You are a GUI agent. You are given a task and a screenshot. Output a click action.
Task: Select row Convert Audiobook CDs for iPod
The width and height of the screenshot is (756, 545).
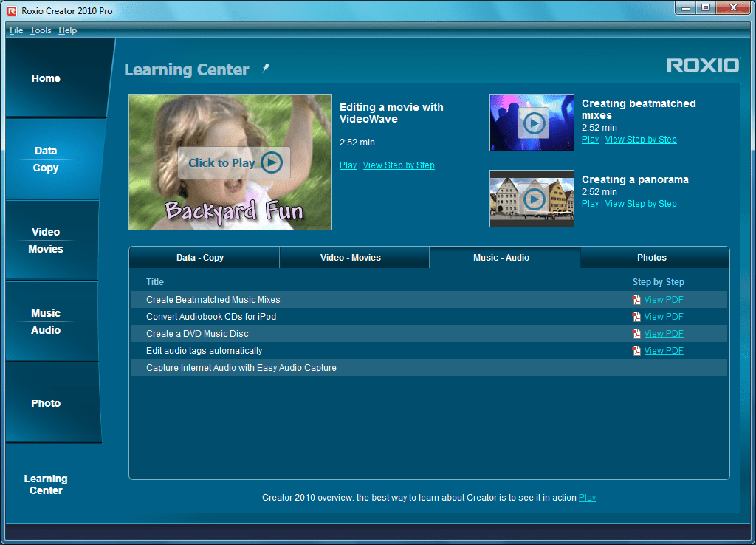tap(429, 316)
